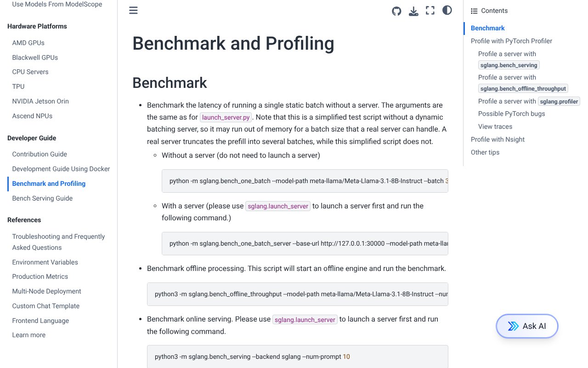Toggle the light/dark theme switch
The image size is (588, 368).
pos(447,10)
